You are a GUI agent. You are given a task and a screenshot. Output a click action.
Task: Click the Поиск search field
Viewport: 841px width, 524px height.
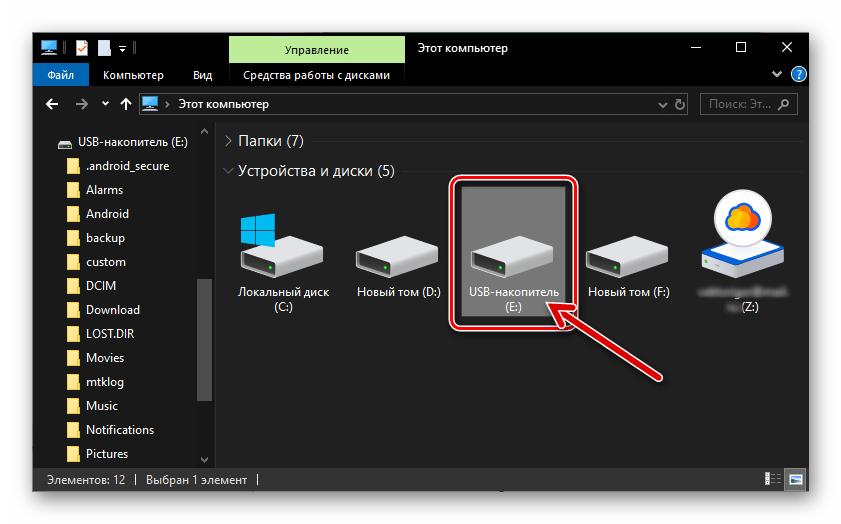pyautogui.click(x=740, y=104)
